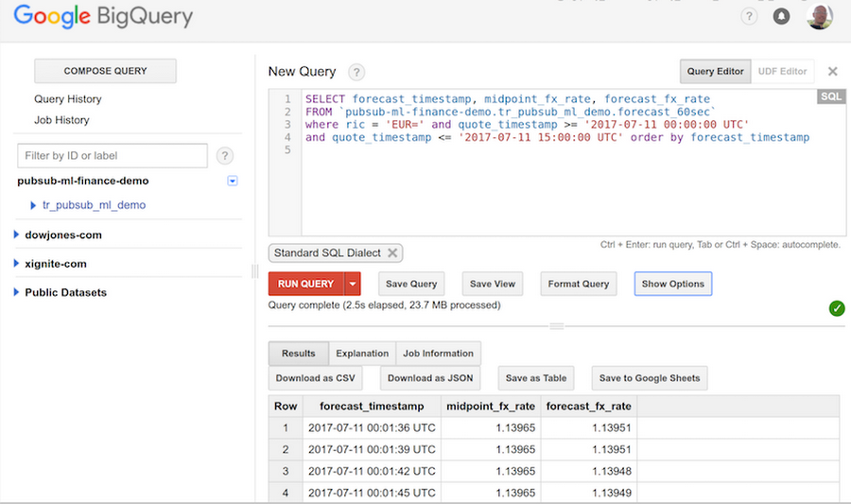Click the Compose Query button
Viewport: 851px width, 504px height.
[105, 71]
